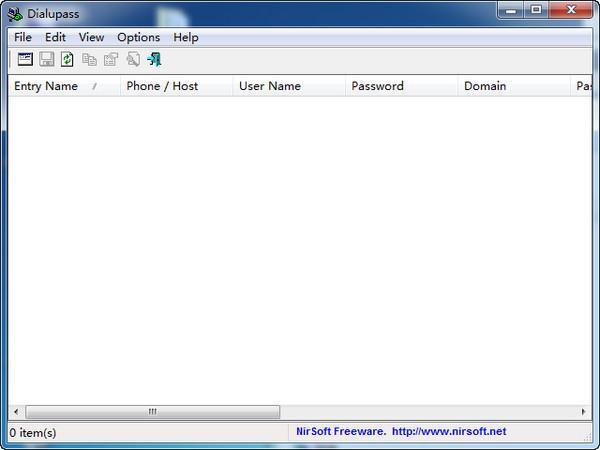The image size is (600, 450).
Task: Sort by Password column header
Action: click(401, 86)
